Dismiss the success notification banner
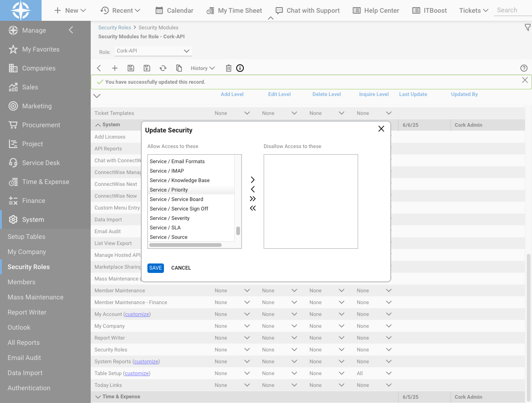The width and height of the screenshot is (532, 403). (524, 80)
